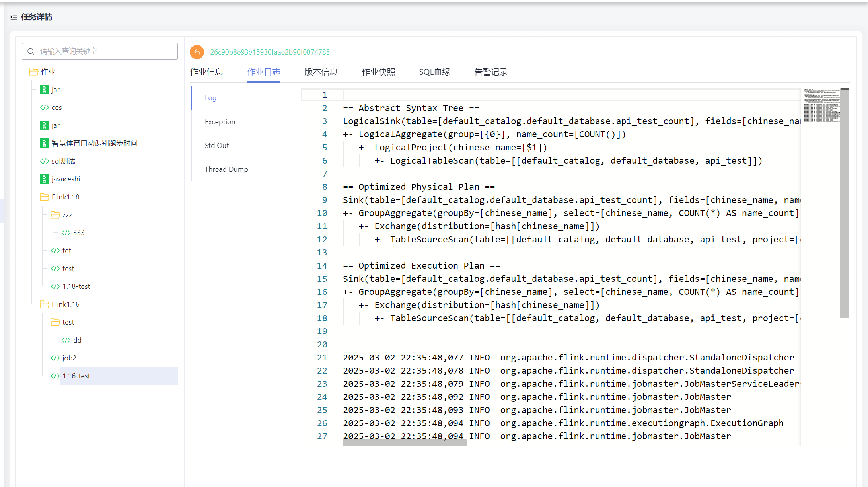Screen dimensions: 868x487
Task: Select the Log side menu item
Action: point(210,98)
